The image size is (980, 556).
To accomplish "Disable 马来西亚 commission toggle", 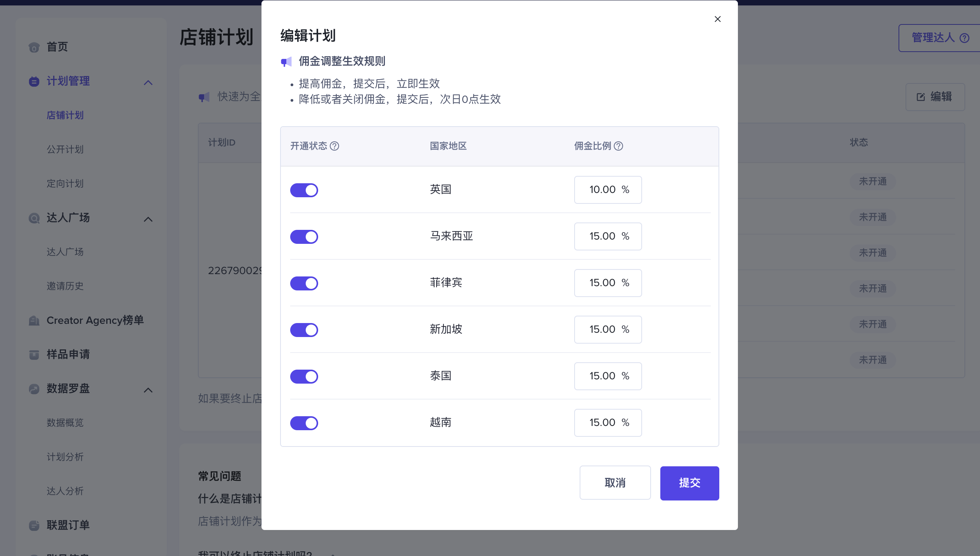I will (303, 236).
